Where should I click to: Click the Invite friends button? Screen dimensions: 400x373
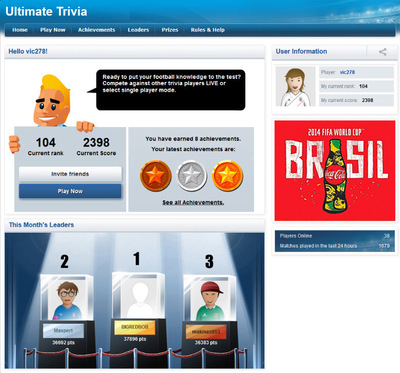(x=70, y=174)
